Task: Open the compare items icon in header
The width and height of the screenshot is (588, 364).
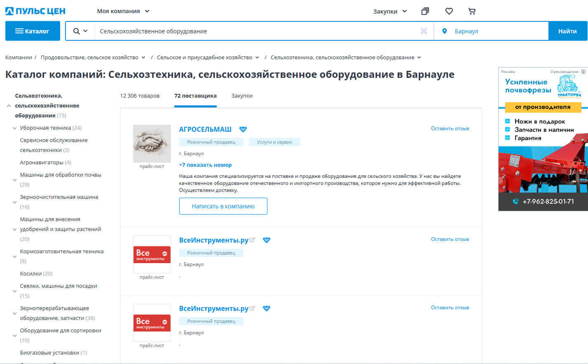Action: point(425,11)
